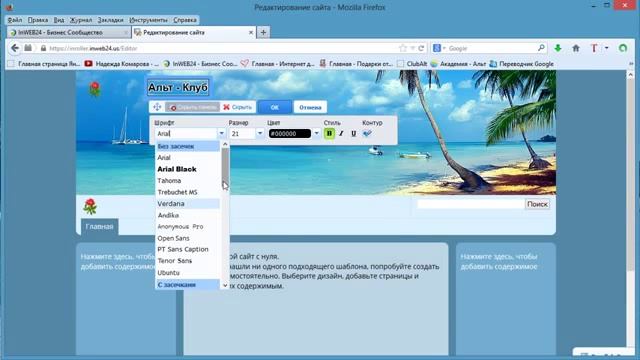Reload the page with refresh icon
This screenshot has height=360, width=640.
pos(421,48)
